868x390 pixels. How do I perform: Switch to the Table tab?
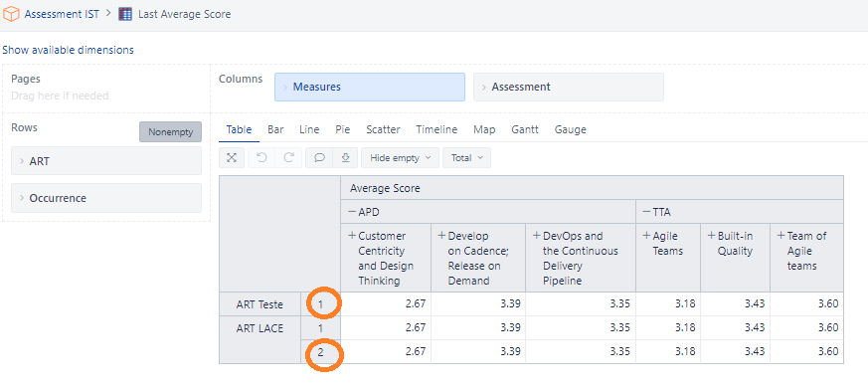click(x=240, y=129)
